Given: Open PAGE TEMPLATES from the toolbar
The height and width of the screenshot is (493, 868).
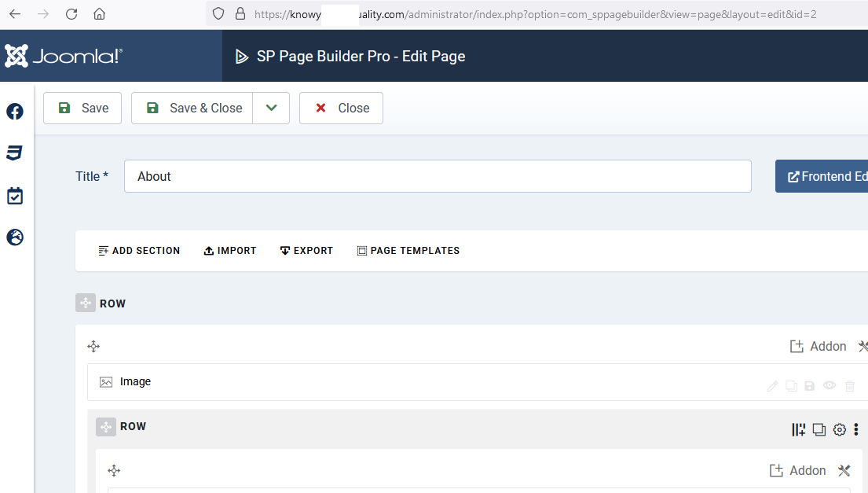Looking at the screenshot, I should tap(408, 251).
